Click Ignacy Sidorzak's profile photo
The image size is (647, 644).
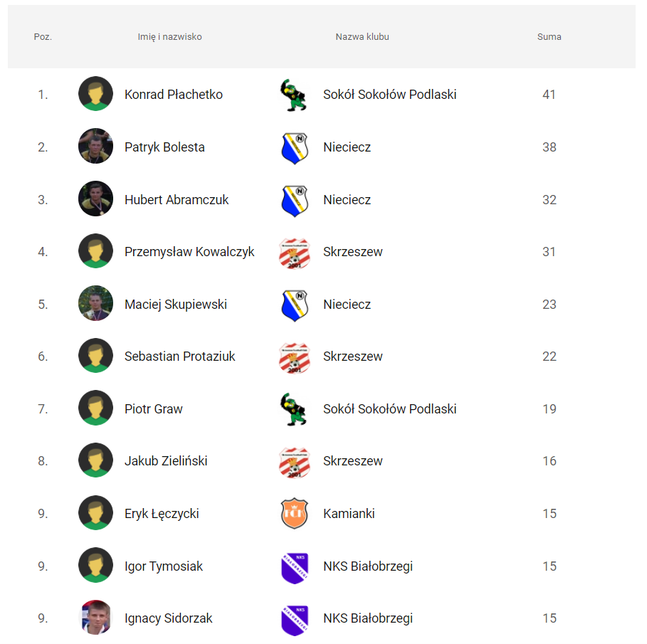click(95, 617)
